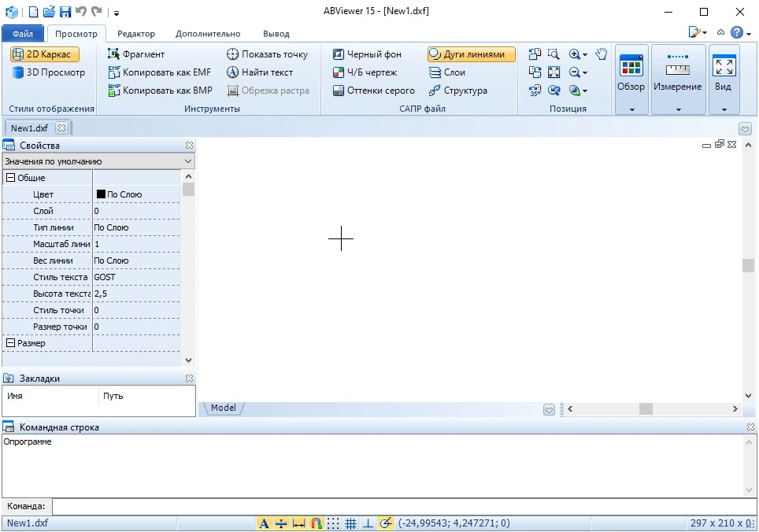Open the Файл menu tab

click(x=23, y=34)
